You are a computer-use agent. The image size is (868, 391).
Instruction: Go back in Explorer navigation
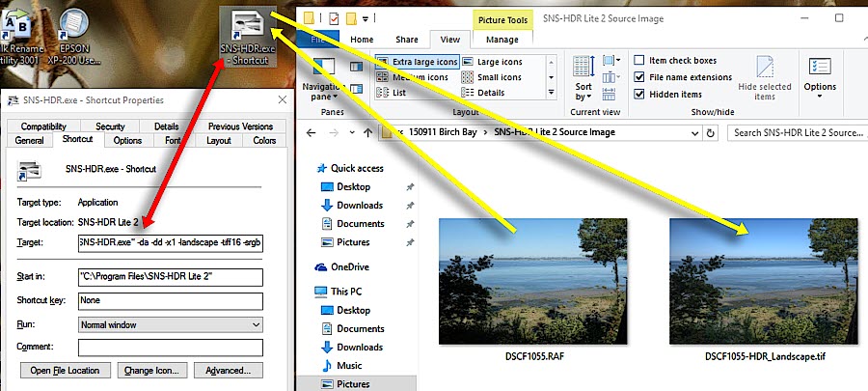click(312, 133)
